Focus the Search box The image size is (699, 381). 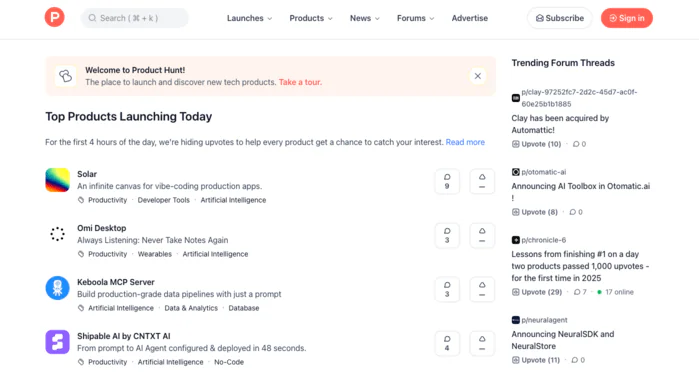[135, 18]
